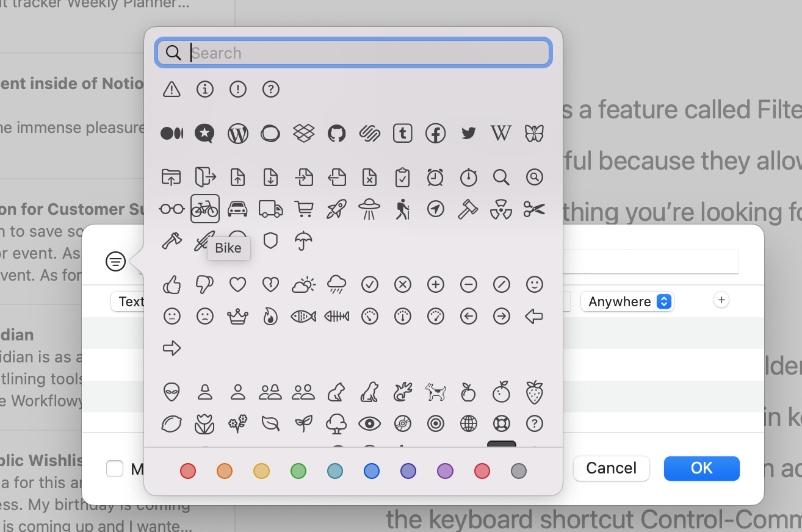Image resolution: width=802 pixels, height=532 pixels.
Task: Choose the stopwatch icon
Action: point(468,178)
